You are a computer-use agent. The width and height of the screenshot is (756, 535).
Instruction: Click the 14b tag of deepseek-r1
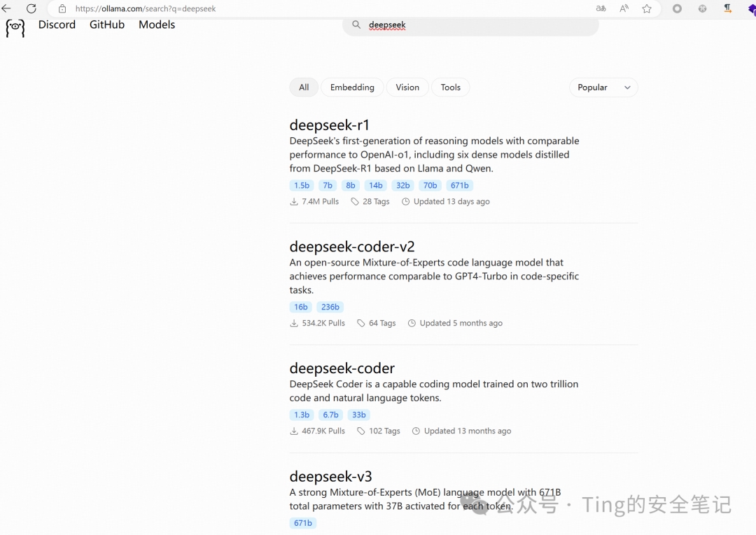(x=376, y=186)
